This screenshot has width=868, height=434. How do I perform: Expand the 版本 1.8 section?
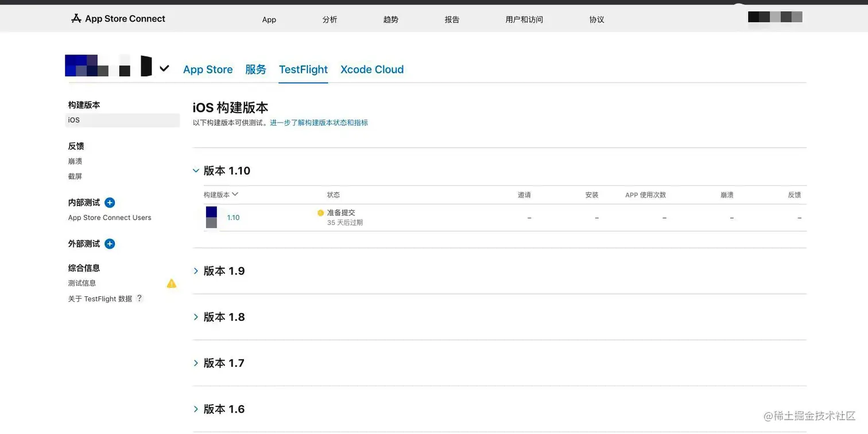click(x=196, y=317)
